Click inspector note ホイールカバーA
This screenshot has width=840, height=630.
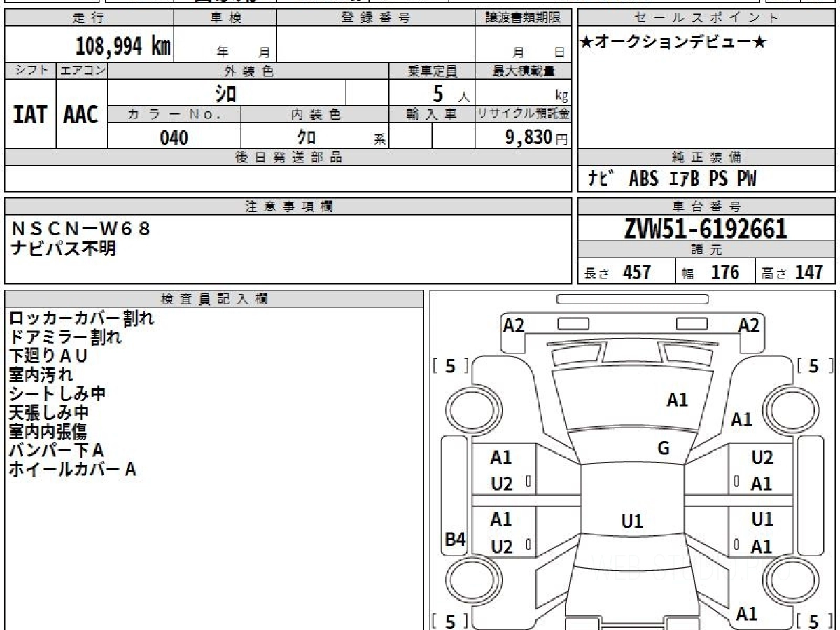(x=72, y=470)
